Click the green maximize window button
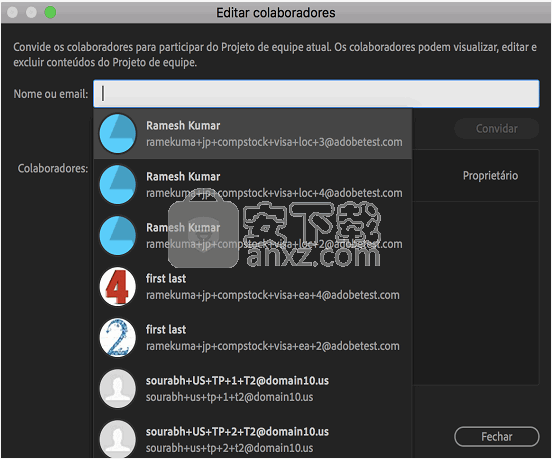Viewport: 552px width, 459px height. 50,12
